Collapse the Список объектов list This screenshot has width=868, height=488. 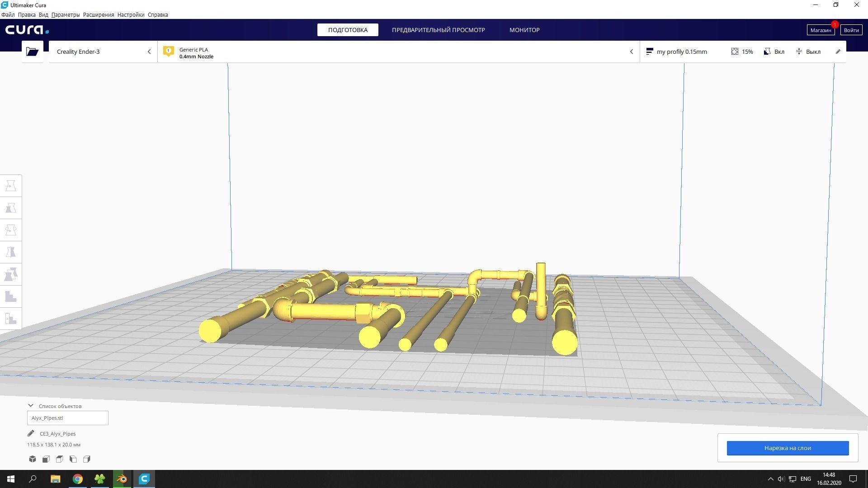tap(31, 406)
